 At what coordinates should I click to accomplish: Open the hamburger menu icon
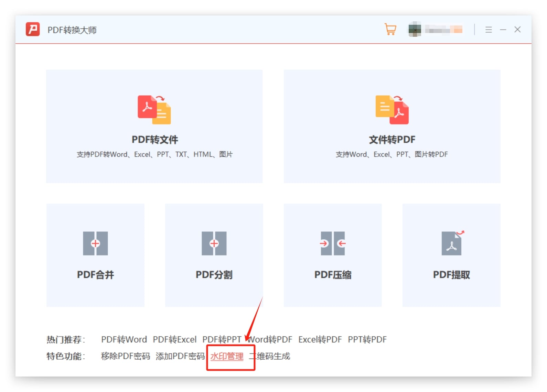coord(489,30)
